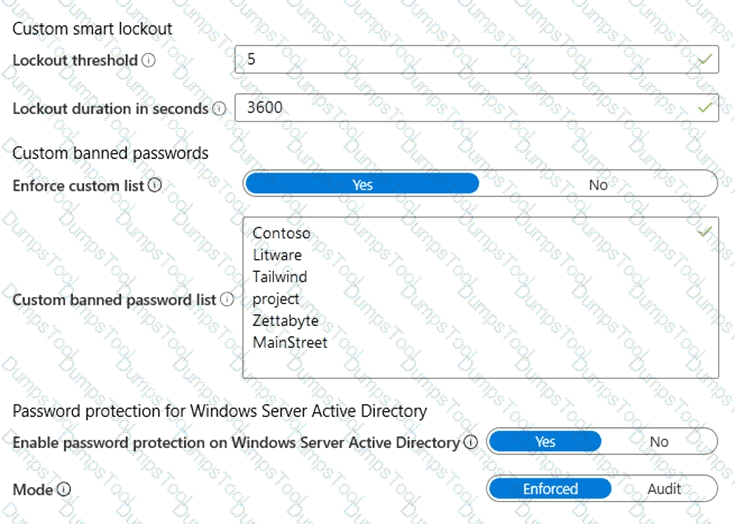Image resolution: width=735 pixels, height=524 pixels.
Task: Click the green checkmark in the banned password list
Action: point(704,232)
